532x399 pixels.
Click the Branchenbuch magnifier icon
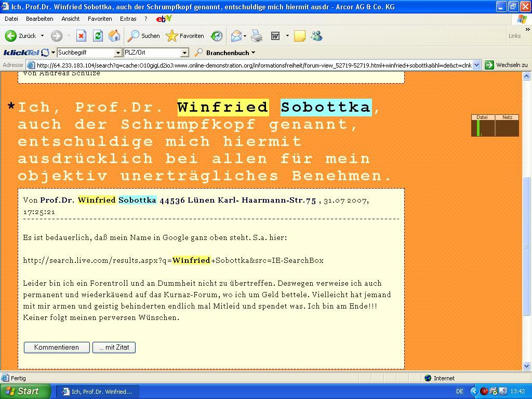click(x=198, y=52)
